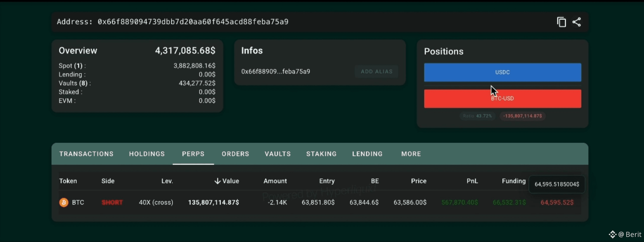
Task: Click the Token column header
Action: point(68,181)
